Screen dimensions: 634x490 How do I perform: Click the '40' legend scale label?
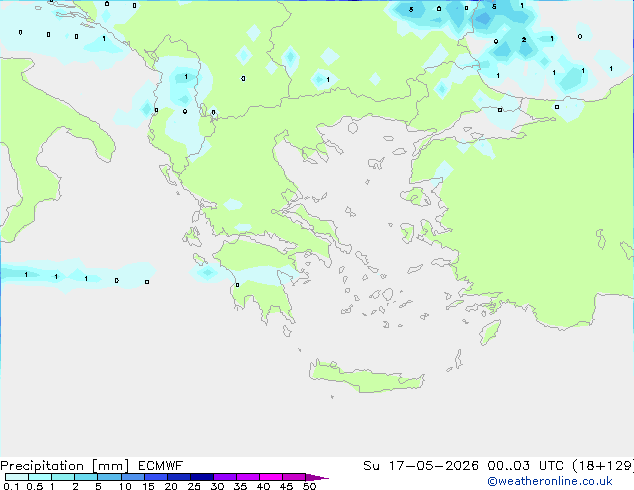tap(263, 486)
